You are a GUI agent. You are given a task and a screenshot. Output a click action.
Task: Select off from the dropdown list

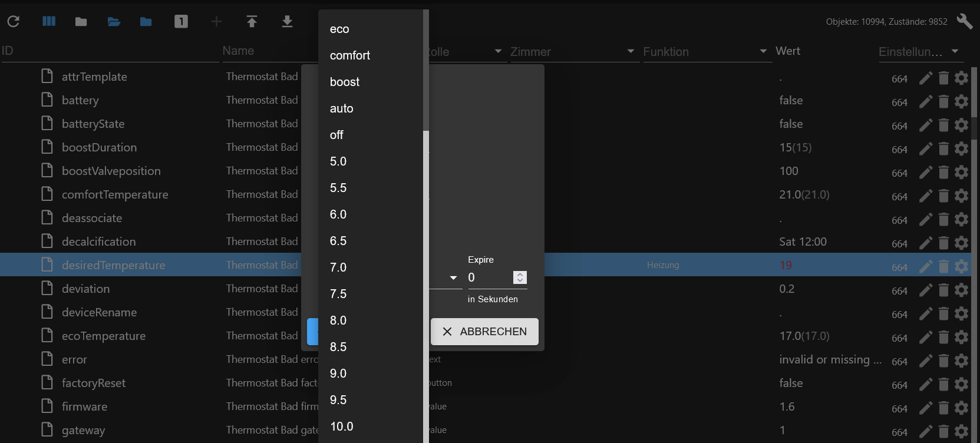pyautogui.click(x=371, y=135)
